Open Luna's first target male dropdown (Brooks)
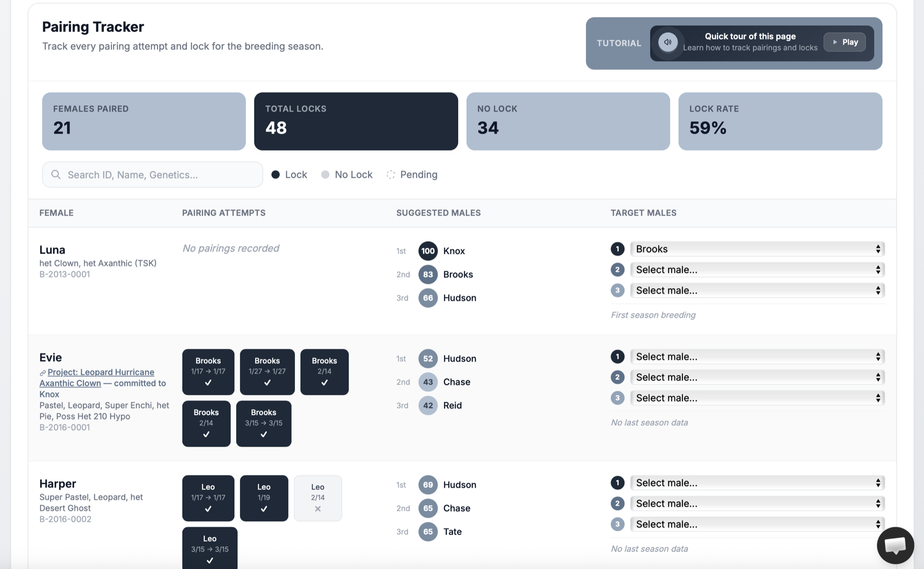Screen dimensions: 924x569 (757, 249)
